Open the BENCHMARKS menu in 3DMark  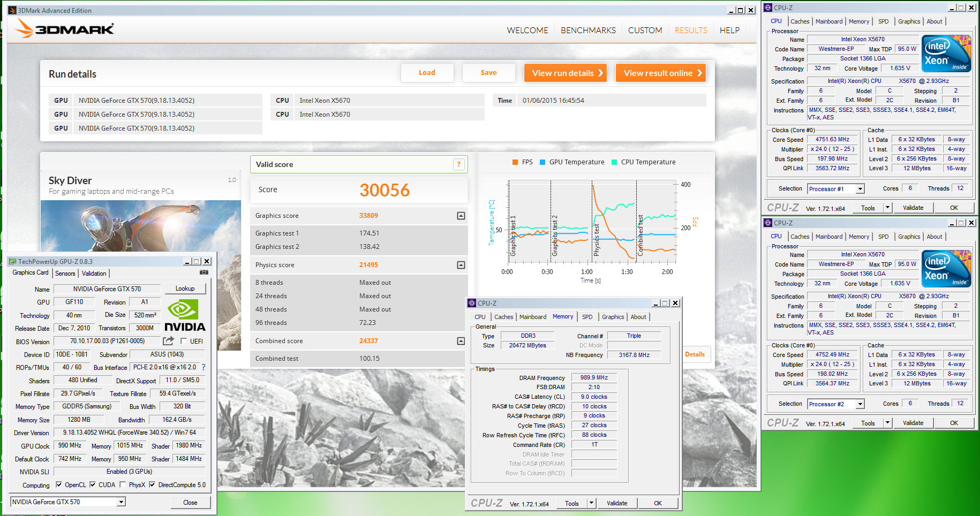[x=588, y=31]
